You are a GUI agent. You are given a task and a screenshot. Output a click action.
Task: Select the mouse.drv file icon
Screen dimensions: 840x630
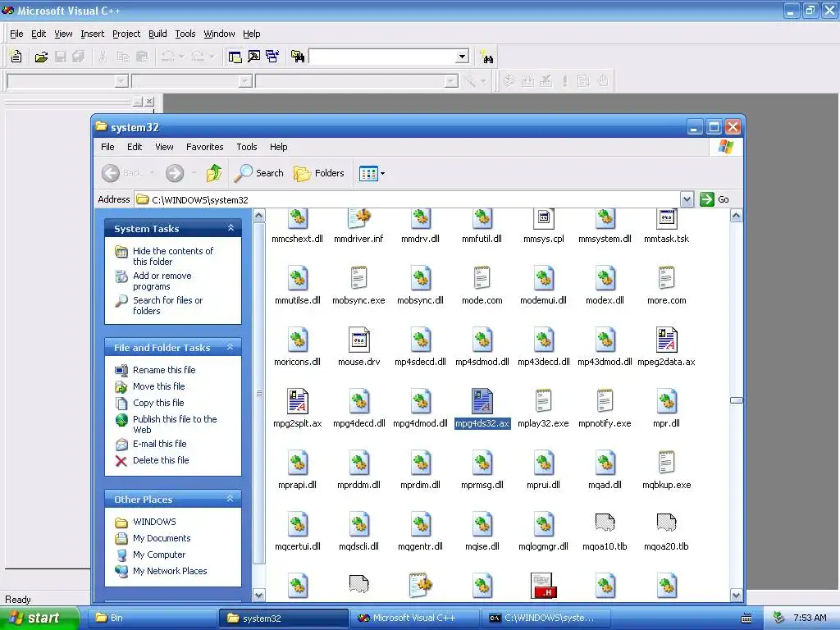click(x=359, y=340)
